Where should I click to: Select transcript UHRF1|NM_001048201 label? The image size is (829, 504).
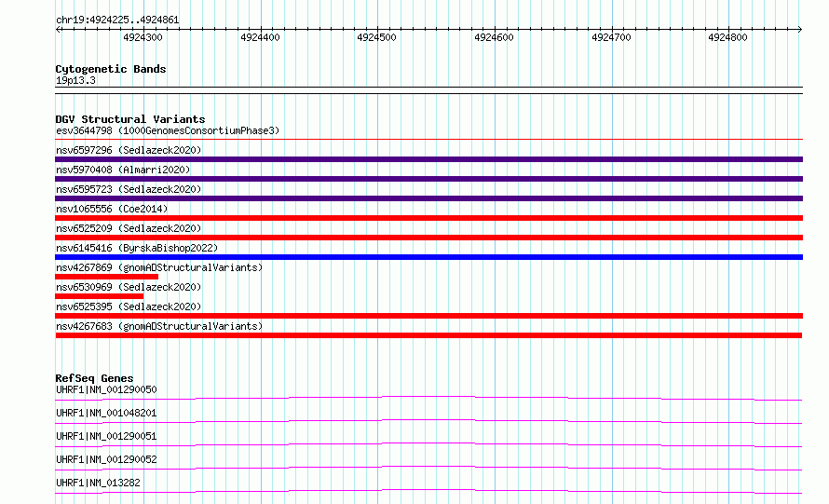pyautogui.click(x=106, y=413)
